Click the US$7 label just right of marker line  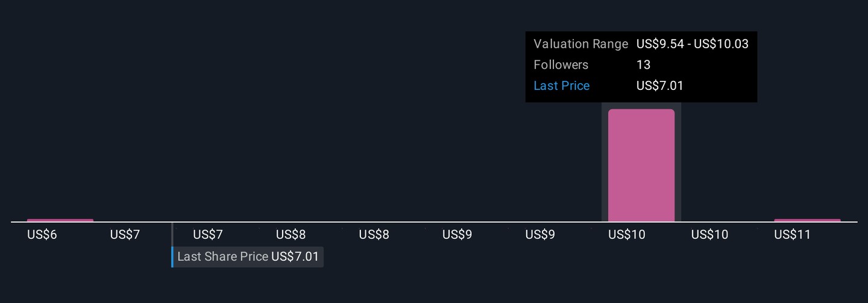[x=208, y=235]
